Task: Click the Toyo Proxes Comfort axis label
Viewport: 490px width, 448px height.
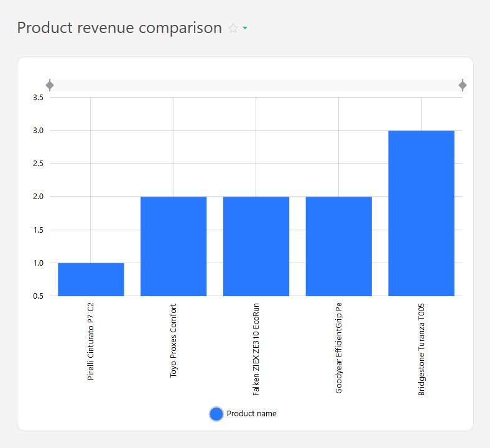Action: tap(173, 340)
